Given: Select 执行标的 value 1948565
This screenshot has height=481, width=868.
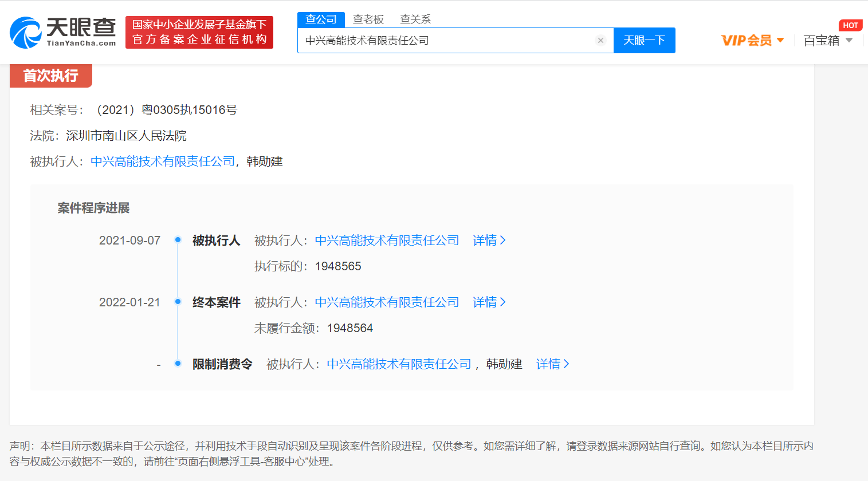Looking at the screenshot, I should coord(338,266).
